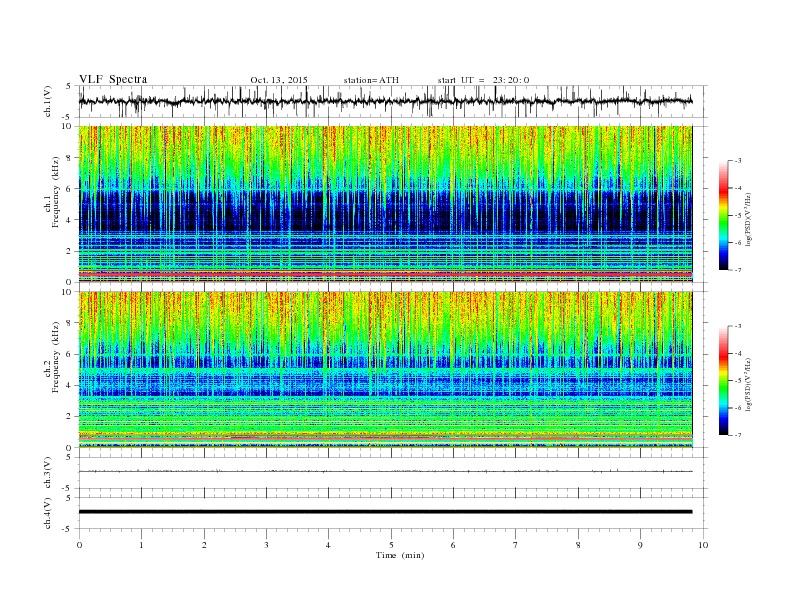The image size is (792, 612).
Task: Click the "Time (min)" axis label
Action: pos(400,555)
